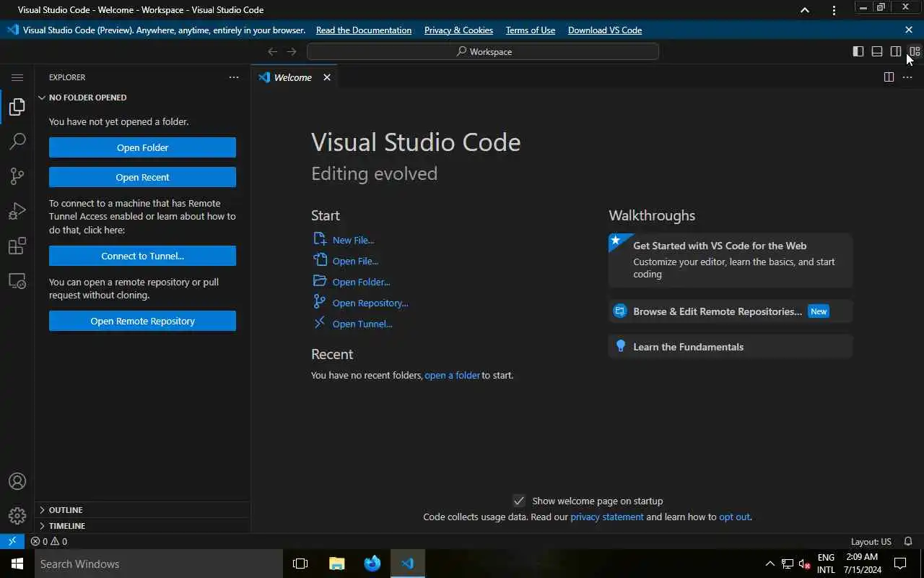
Task: Open the privacy statement link
Action: pos(606,517)
